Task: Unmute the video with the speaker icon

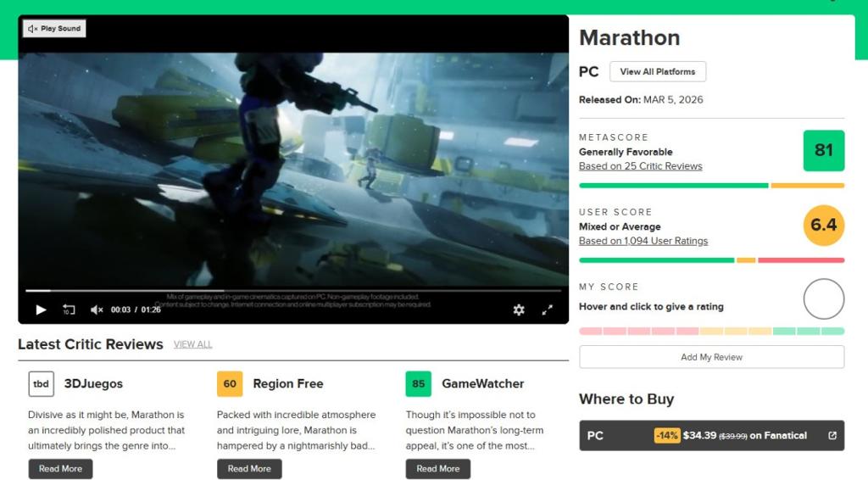Action: 97,310
